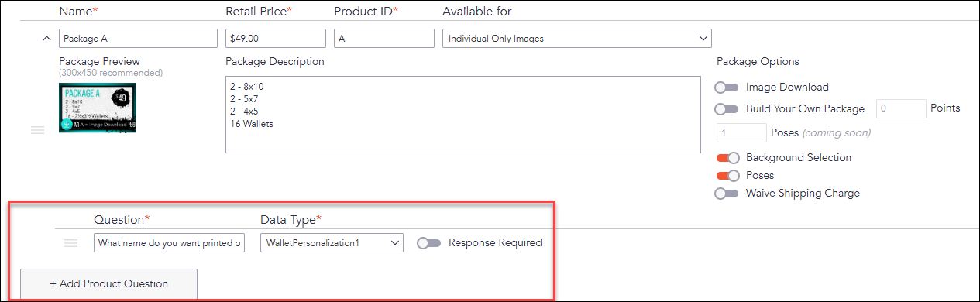Click the Package Options label

[758, 62]
